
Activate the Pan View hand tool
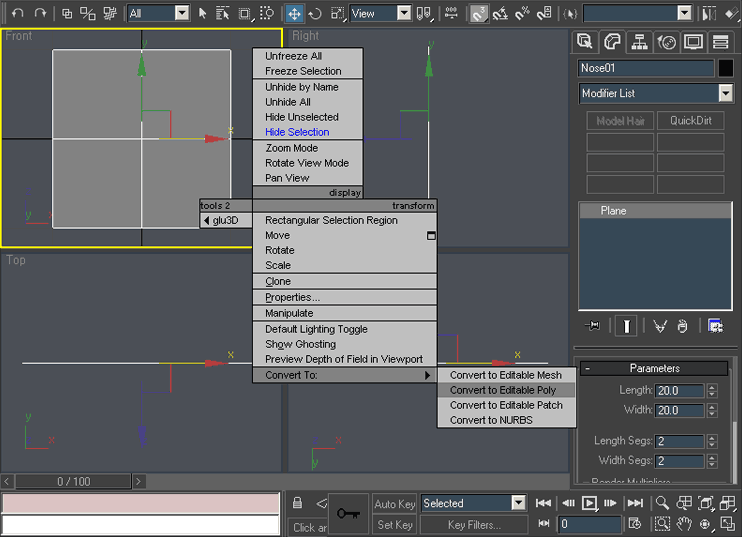tap(684, 523)
